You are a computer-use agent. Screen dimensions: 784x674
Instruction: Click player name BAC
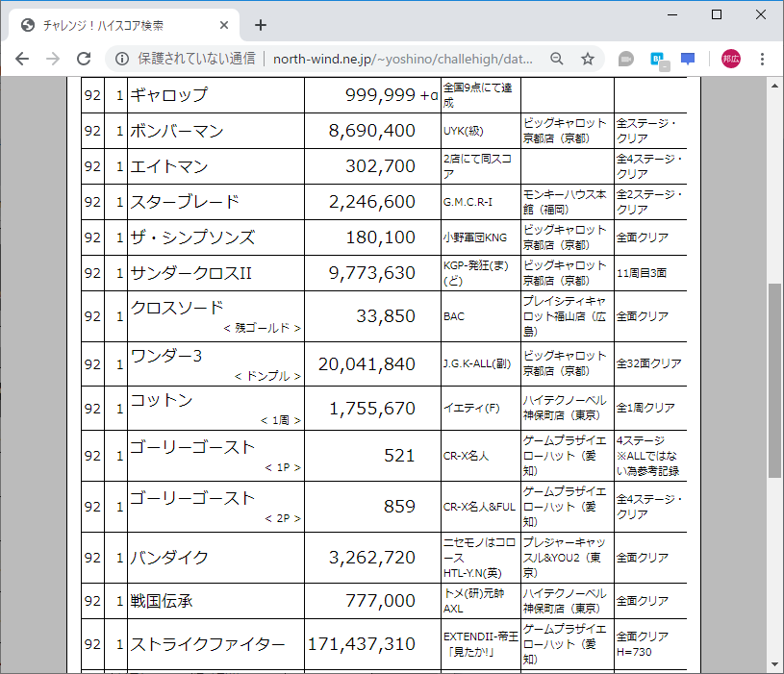tap(454, 316)
